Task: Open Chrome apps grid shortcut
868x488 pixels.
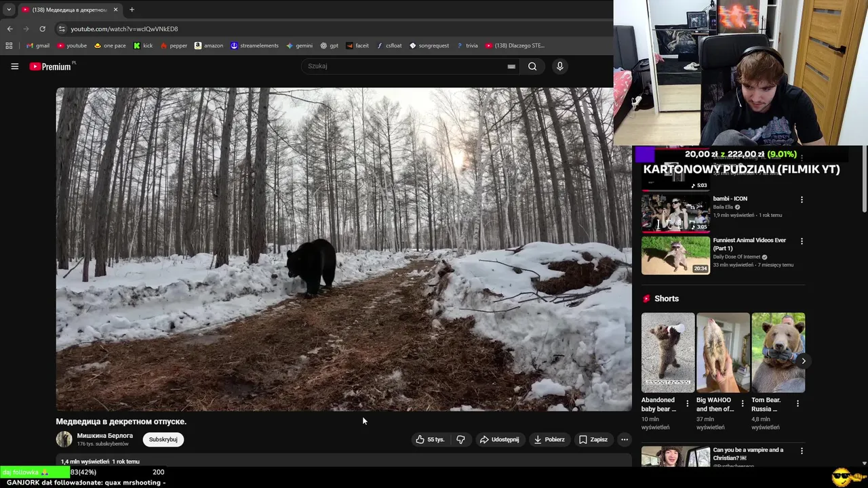Action: pos(9,45)
